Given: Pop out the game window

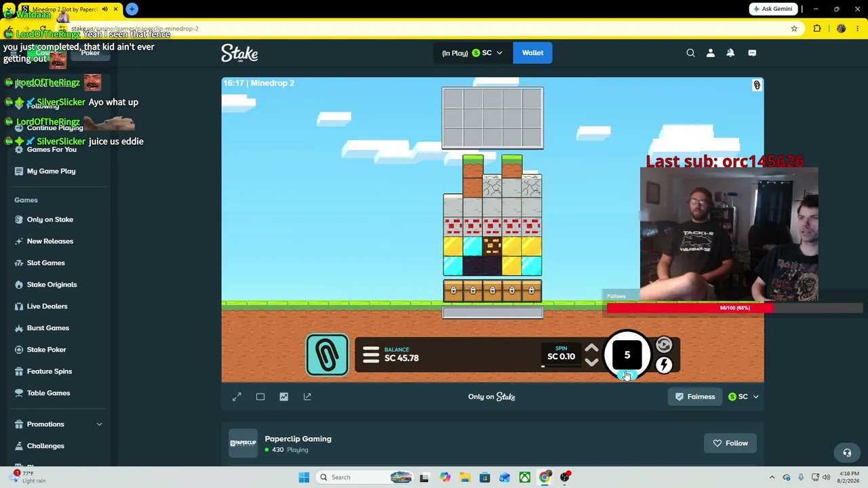Looking at the screenshot, I should [x=307, y=396].
